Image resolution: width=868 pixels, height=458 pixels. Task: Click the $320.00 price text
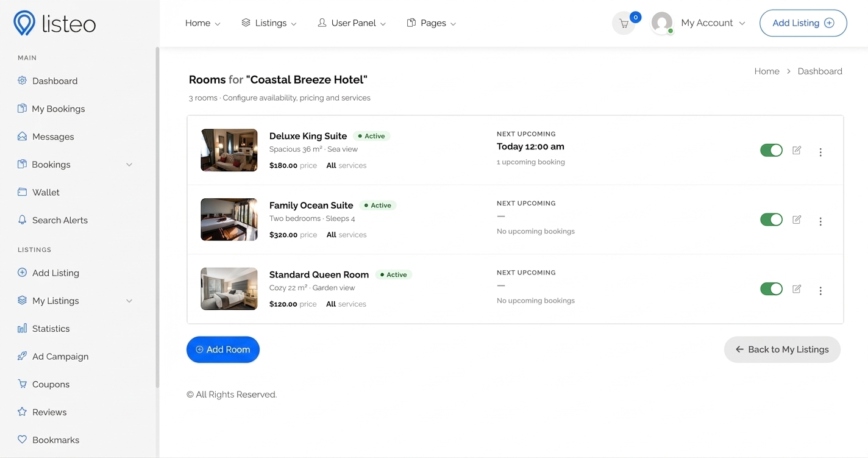point(283,235)
